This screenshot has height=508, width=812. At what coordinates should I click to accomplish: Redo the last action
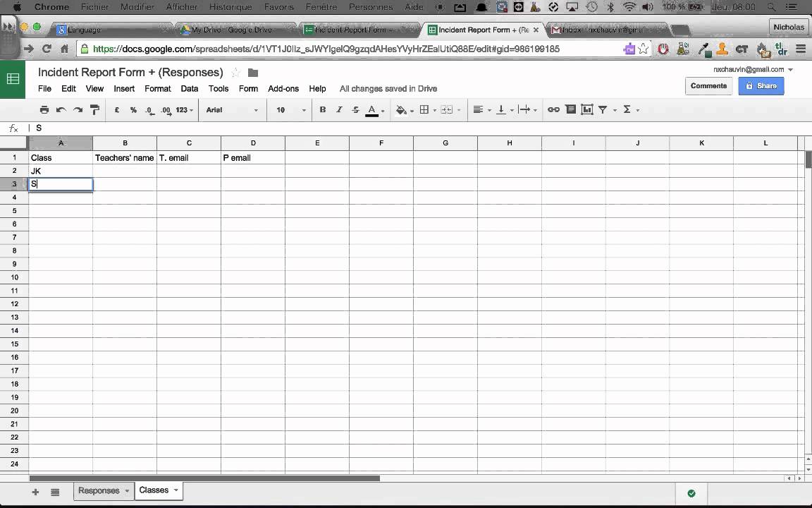[x=78, y=110]
